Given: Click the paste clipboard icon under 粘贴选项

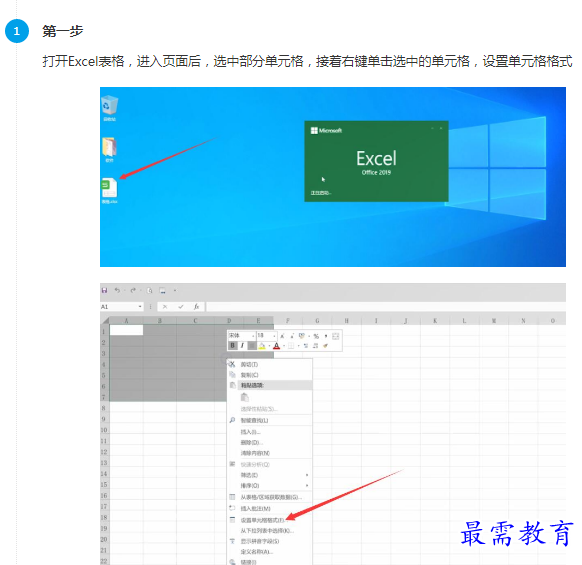Looking at the screenshot, I should (x=245, y=397).
